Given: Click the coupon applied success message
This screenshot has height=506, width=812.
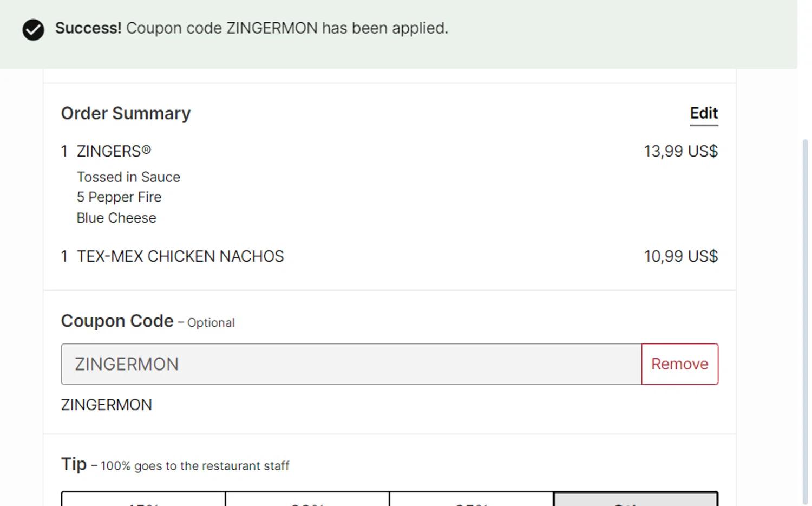Looking at the screenshot, I should [252, 28].
